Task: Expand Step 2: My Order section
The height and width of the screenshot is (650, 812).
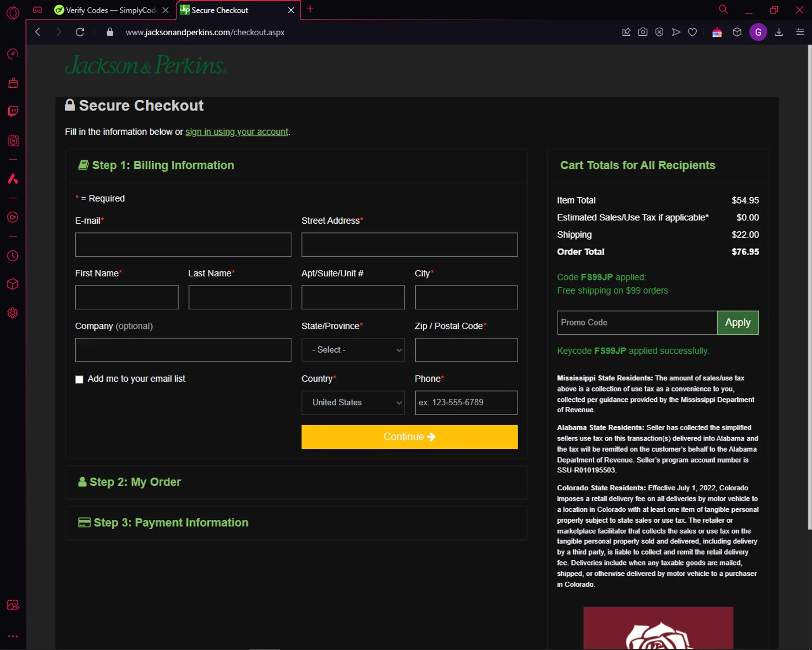Action: point(296,482)
